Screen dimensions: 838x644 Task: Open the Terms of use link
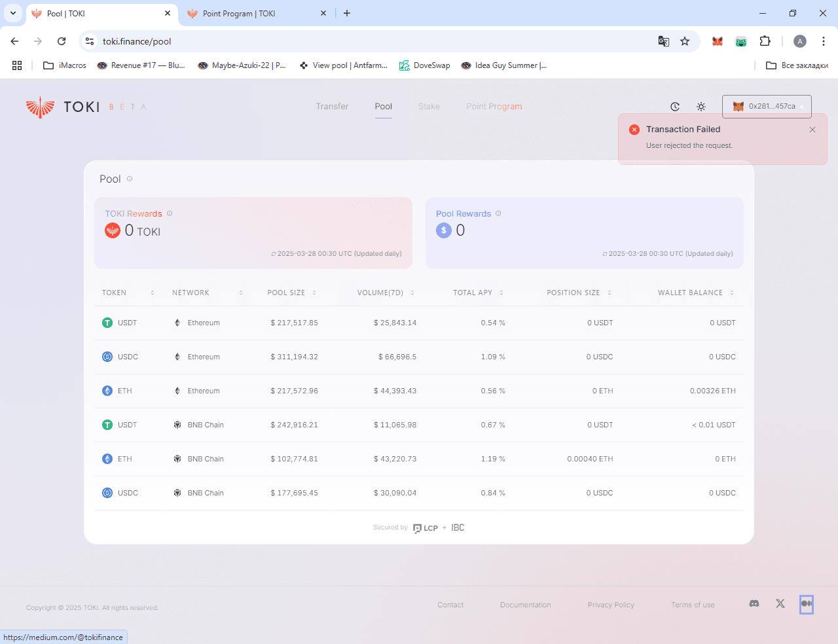[693, 605]
